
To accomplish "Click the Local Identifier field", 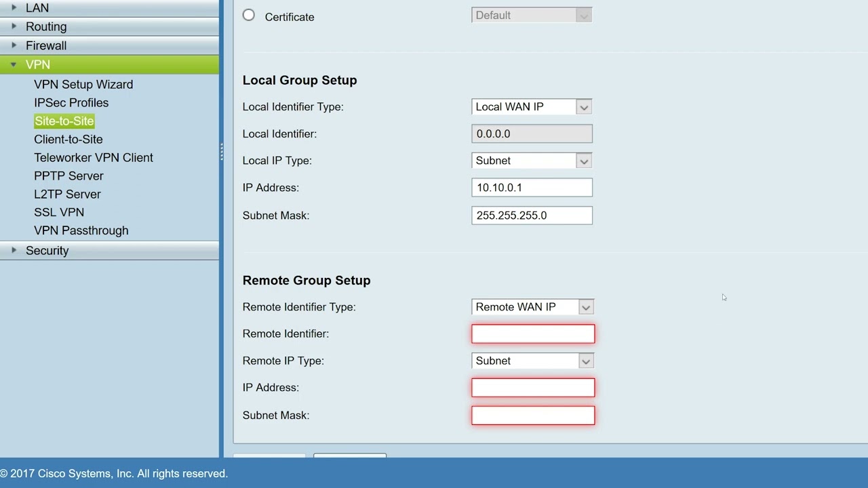I will point(532,134).
